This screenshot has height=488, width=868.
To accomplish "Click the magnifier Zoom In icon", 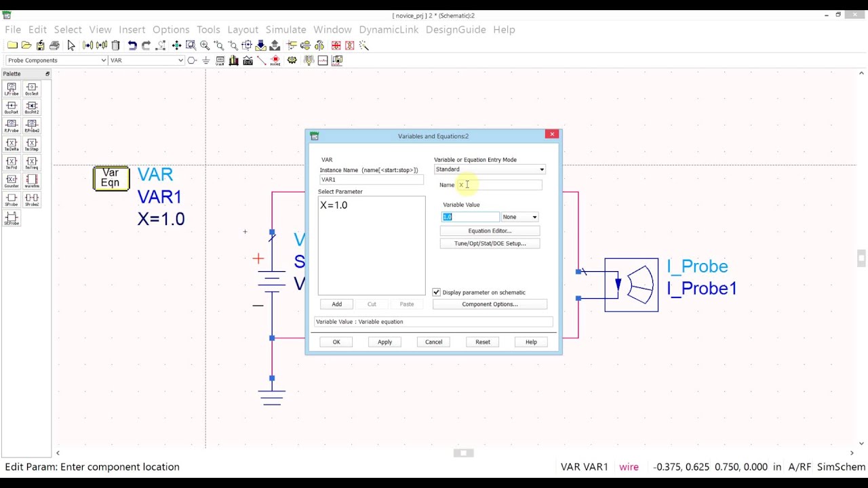I will [205, 45].
